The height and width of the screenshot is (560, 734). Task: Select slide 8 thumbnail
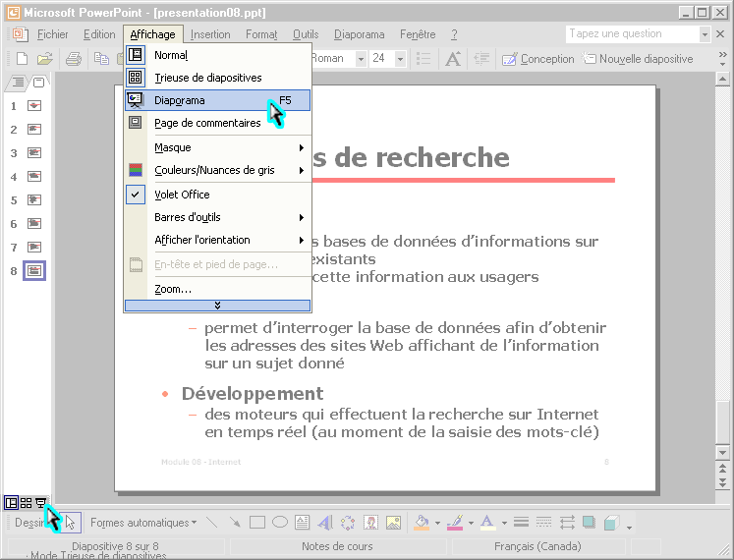point(34,270)
